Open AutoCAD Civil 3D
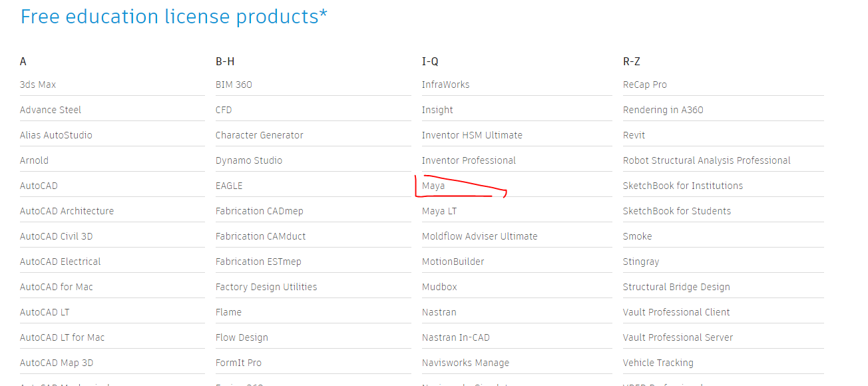Screen dimensions: 868x386 click(56, 236)
